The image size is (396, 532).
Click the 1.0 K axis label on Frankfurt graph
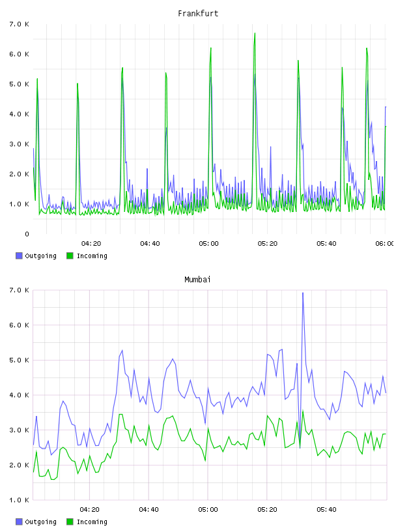(x=20, y=204)
